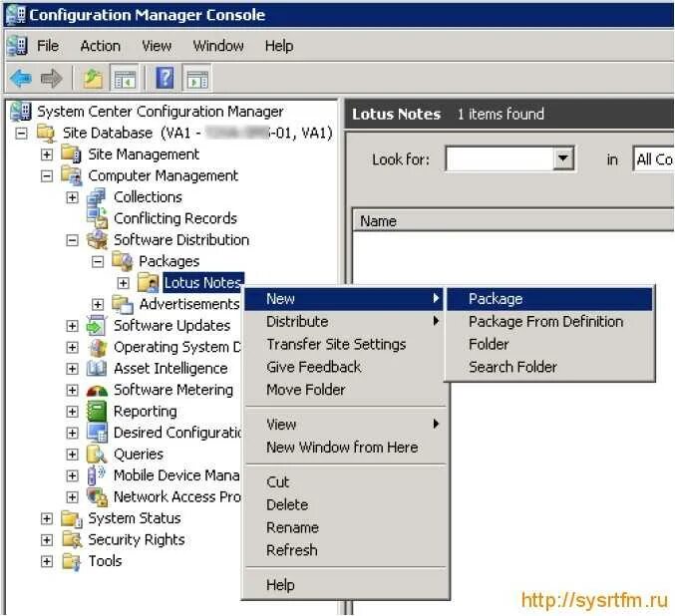675x616 pixels.
Task: Open the Help menu in the menu bar
Action: (x=279, y=45)
